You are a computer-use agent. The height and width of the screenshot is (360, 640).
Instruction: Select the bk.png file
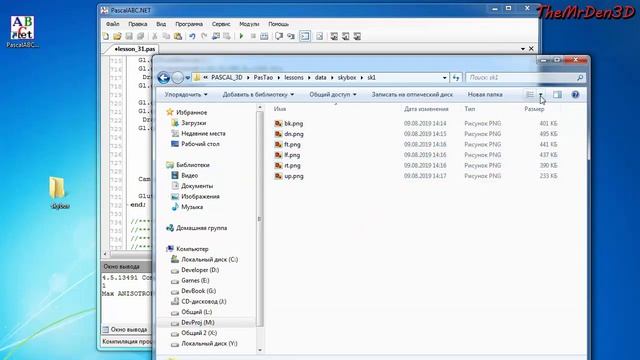click(289, 123)
